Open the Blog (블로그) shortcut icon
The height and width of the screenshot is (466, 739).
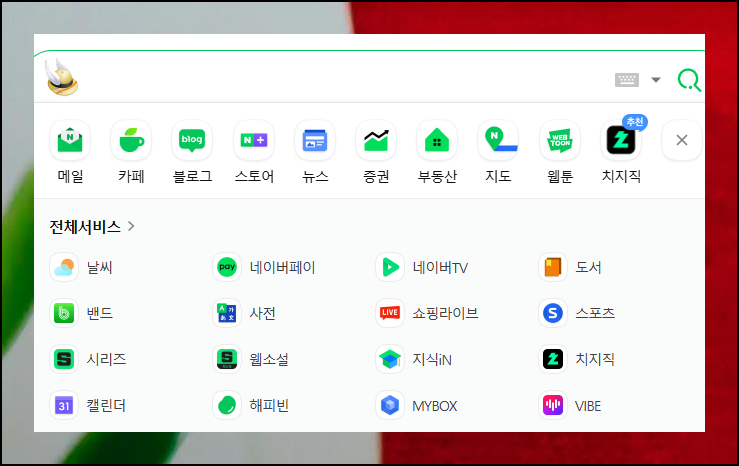click(x=192, y=140)
